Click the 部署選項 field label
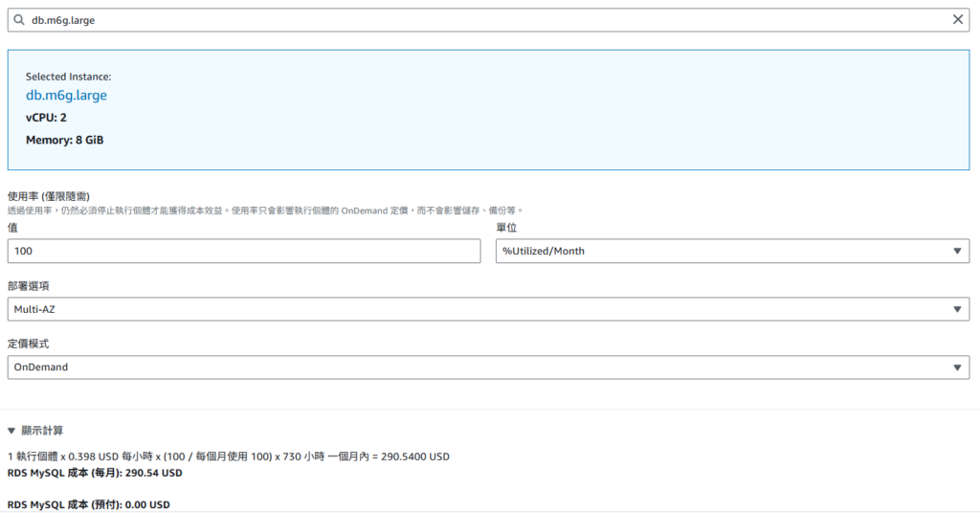Screen dimensions: 980x513 coord(30,286)
